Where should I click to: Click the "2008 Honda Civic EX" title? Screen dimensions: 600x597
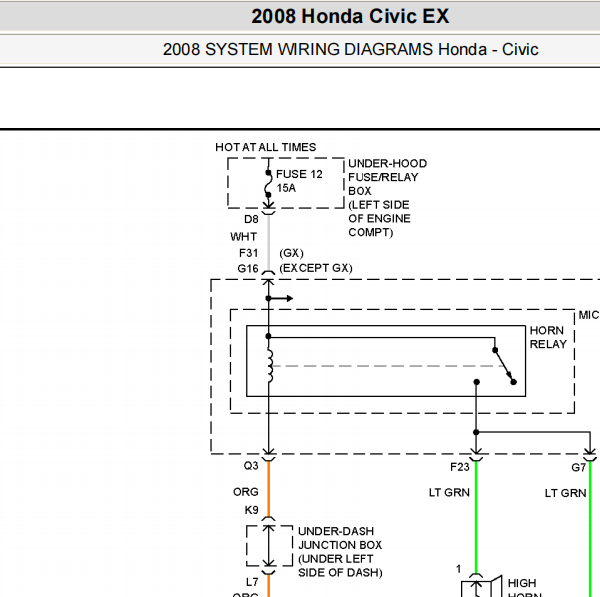(350, 16)
